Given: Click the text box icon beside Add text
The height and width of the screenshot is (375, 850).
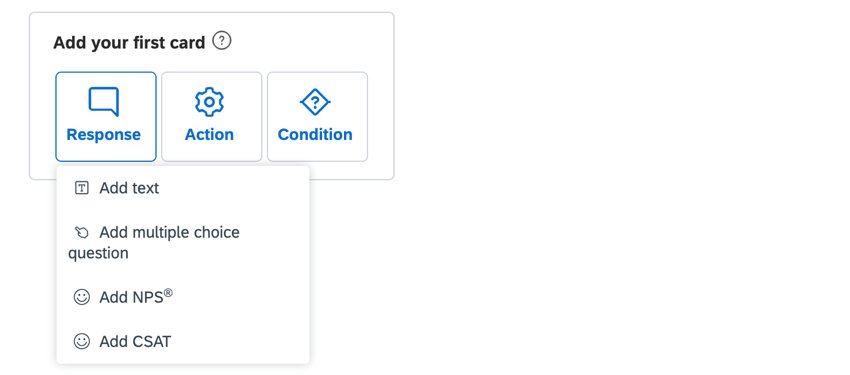Looking at the screenshot, I should (81, 188).
